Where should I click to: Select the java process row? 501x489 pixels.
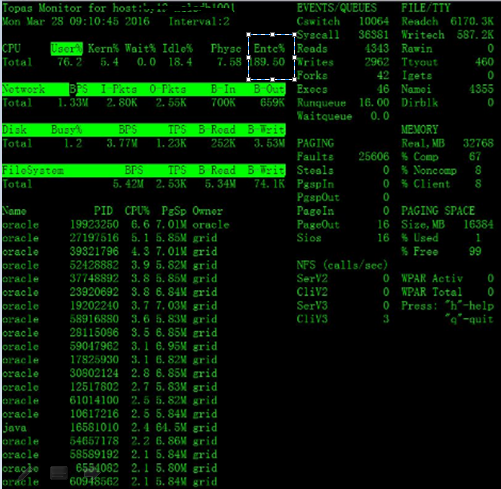click(x=110, y=427)
